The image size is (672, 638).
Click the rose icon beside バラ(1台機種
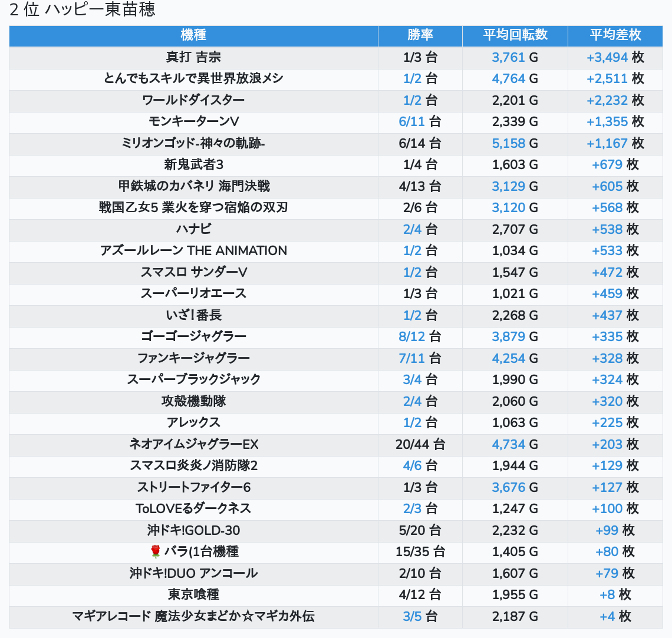[155, 551]
